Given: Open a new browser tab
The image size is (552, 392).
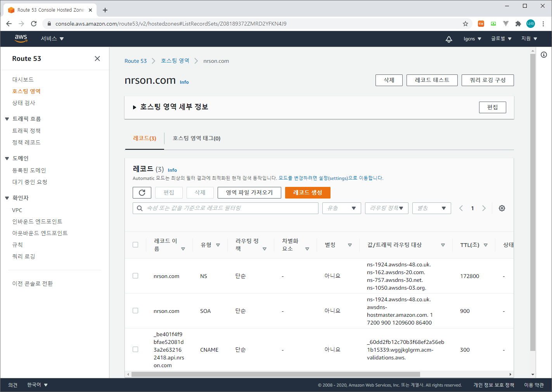Looking at the screenshot, I should click(x=105, y=10).
